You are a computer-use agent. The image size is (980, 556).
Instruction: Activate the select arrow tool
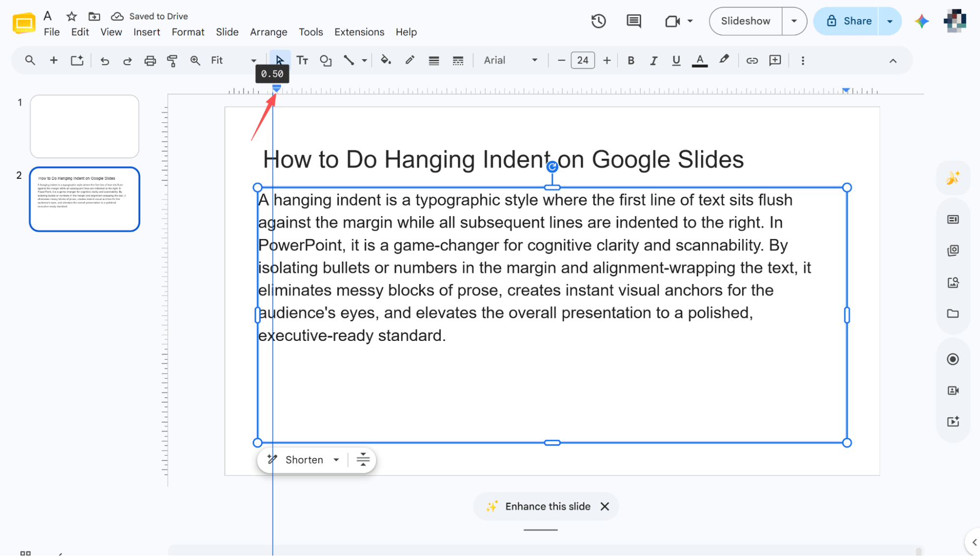[279, 60]
